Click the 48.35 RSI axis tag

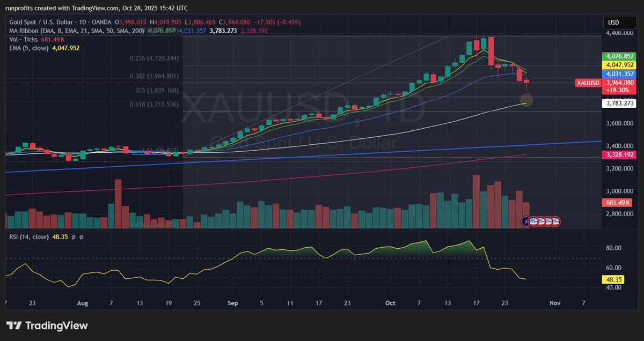click(613, 279)
